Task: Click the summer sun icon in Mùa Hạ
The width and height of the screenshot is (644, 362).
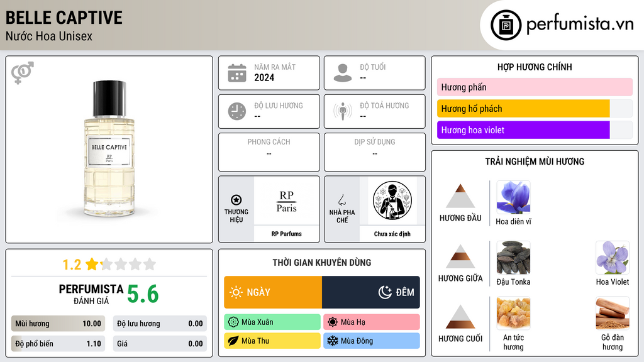Action: pyautogui.click(x=333, y=322)
